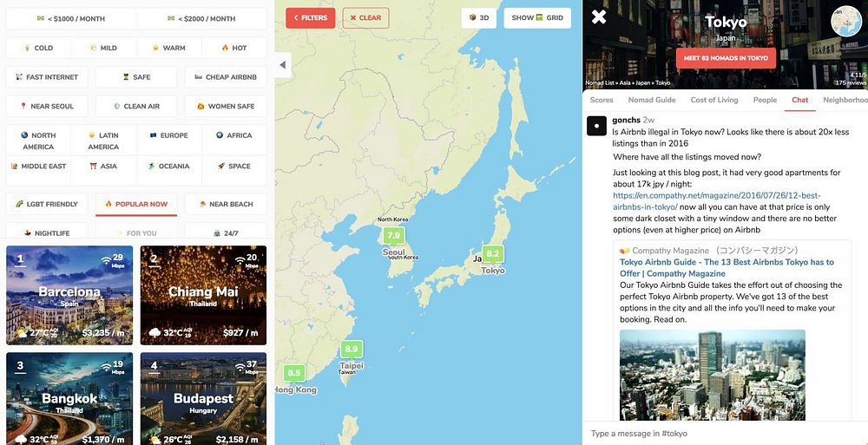Switch to the Nomad Guide tab
This screenshot has height=445, width=868.
tap(652, 100)
